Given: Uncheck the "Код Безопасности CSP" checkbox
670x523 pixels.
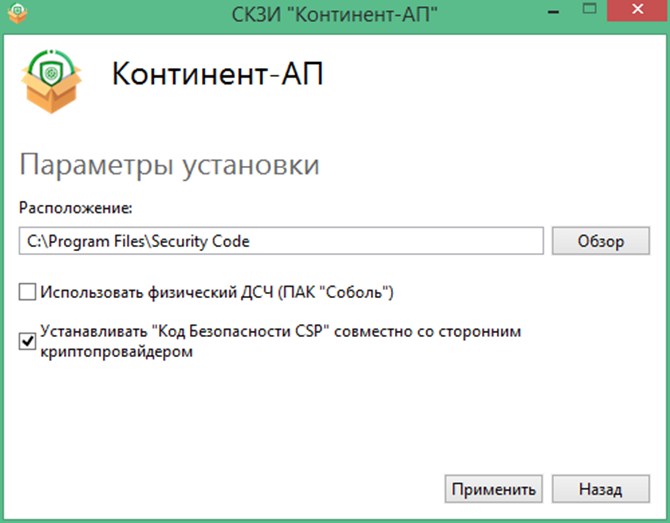Looking at the screenshot, I should (x=27, y=341).
